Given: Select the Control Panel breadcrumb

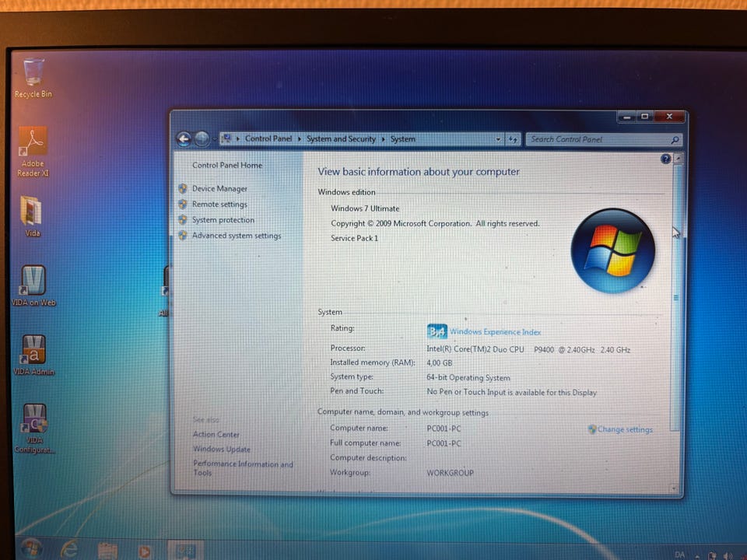Looking at the screenshot, I should coord(268,138).
